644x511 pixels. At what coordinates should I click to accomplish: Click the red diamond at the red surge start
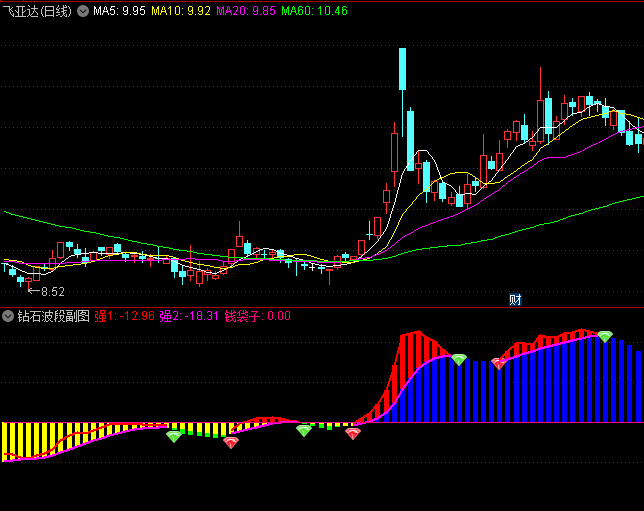tap(352, 434)
